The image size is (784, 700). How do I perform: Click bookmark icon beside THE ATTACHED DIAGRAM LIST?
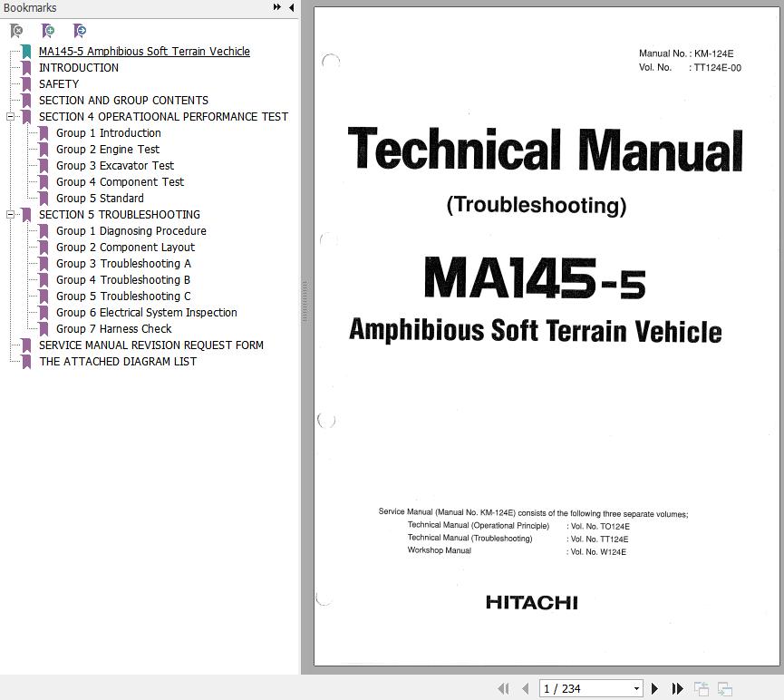coord(26,362)
